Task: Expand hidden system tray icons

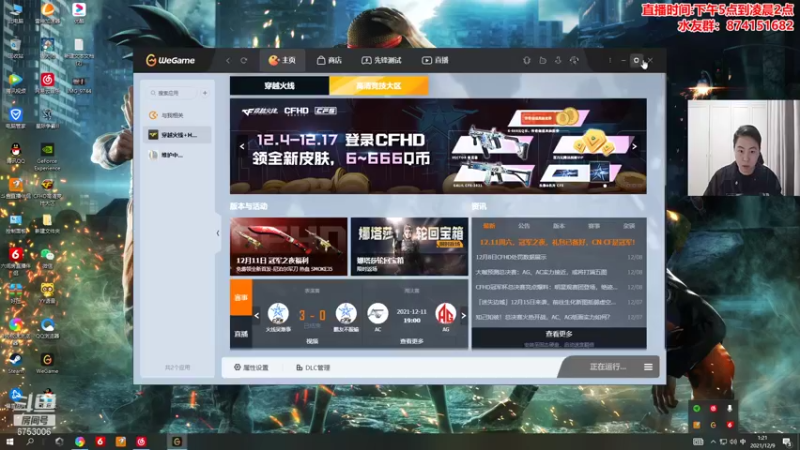Action: pos(713,442)
